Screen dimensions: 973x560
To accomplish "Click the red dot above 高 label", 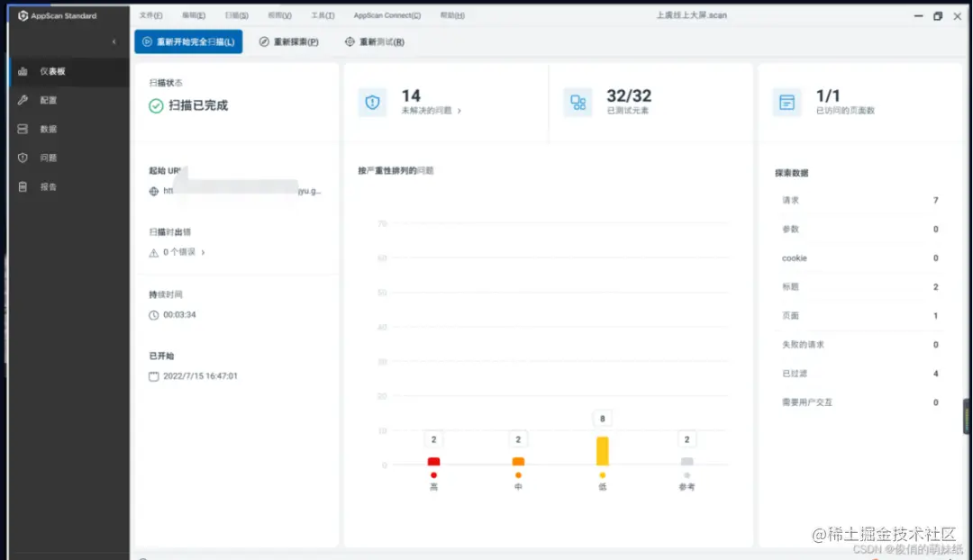I will pyautogui.click(x=433, y=475).
